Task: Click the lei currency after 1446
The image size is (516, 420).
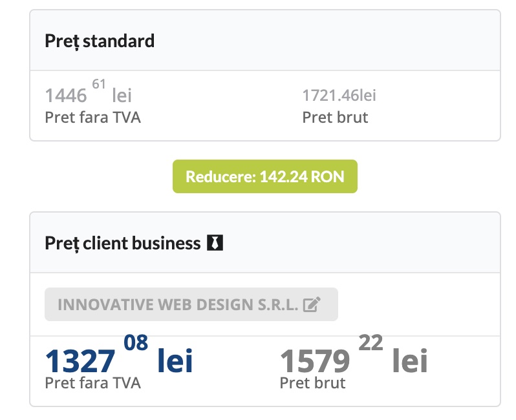Action: [x=122, y=96]
